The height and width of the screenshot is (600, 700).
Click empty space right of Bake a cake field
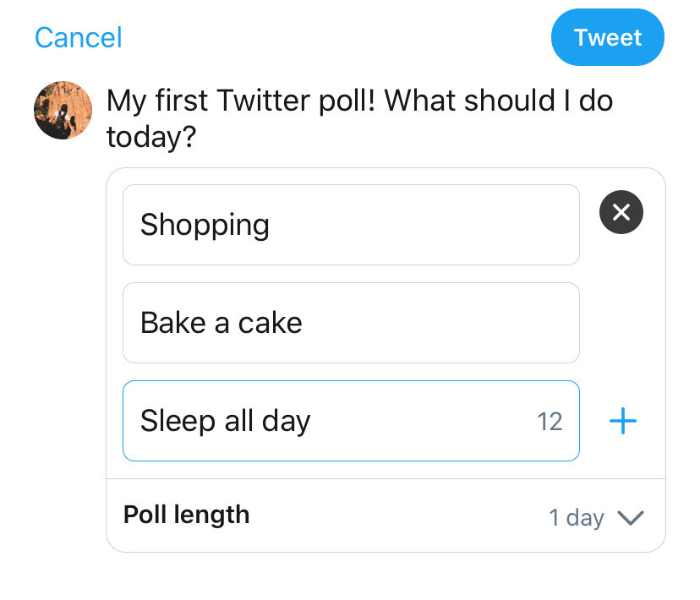[x=622, y=323]
